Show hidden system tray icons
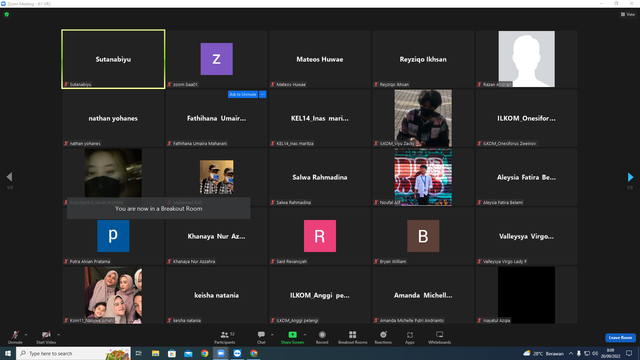 point(571,353)
